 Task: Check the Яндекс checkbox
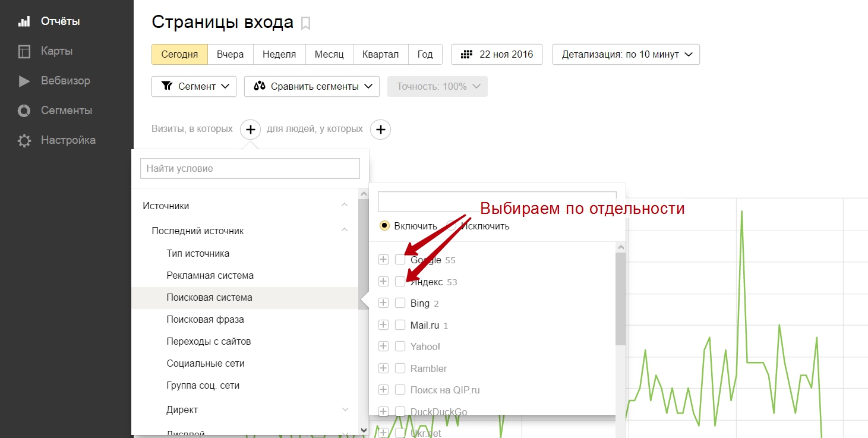coord(400,282)
